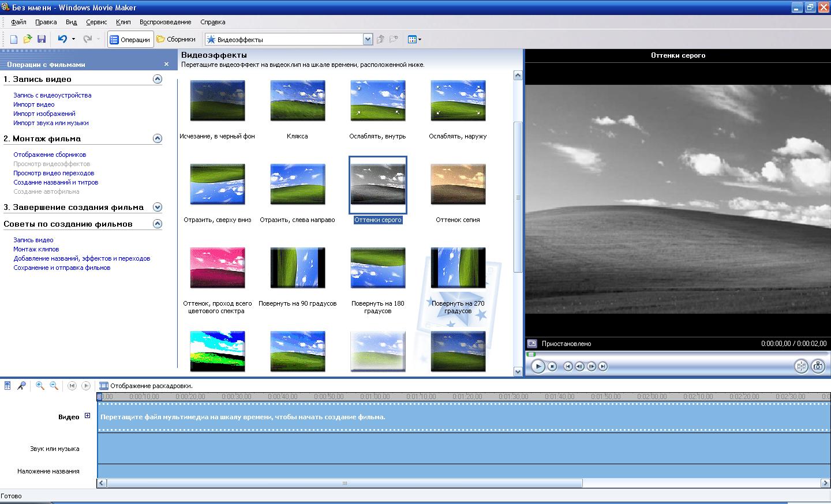831x504 pixels.
Task: Click 'Импорт звука или музыки' link
Action: coord(51,123)
